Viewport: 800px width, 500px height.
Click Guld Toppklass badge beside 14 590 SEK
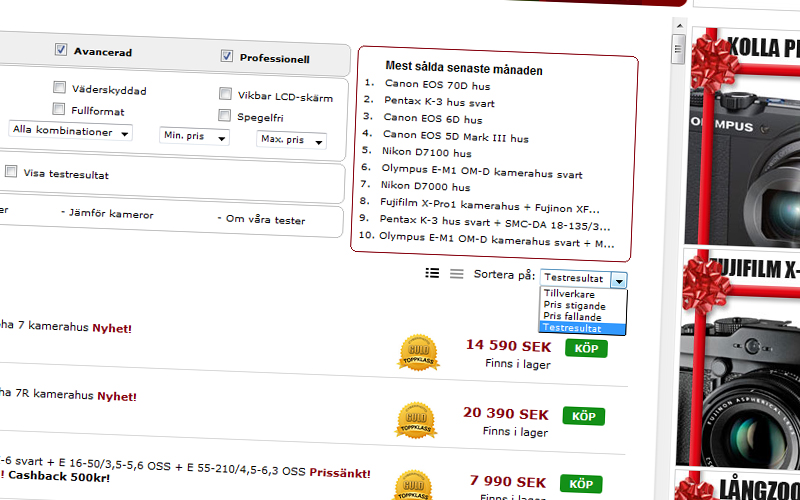(x=419, y=353)
